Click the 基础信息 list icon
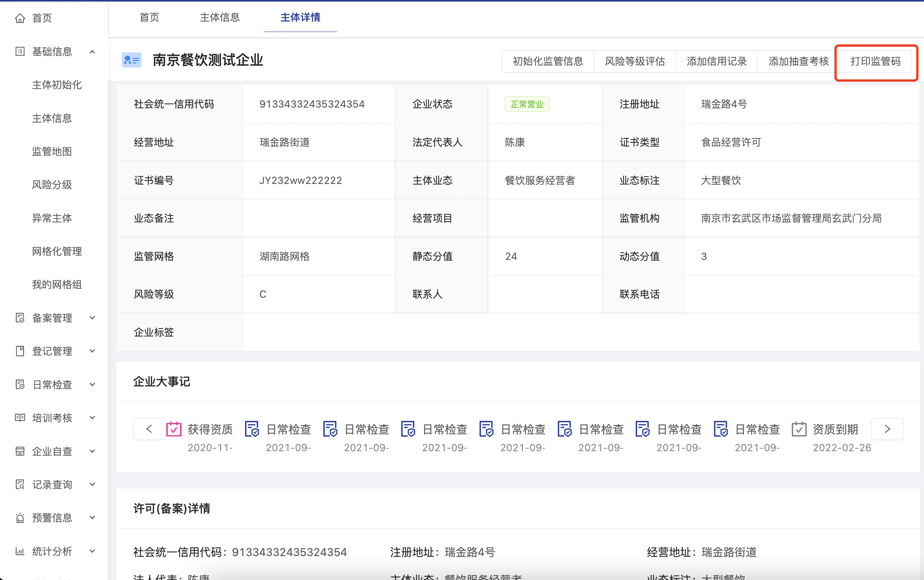924x580 pixels. coord(20,51)
